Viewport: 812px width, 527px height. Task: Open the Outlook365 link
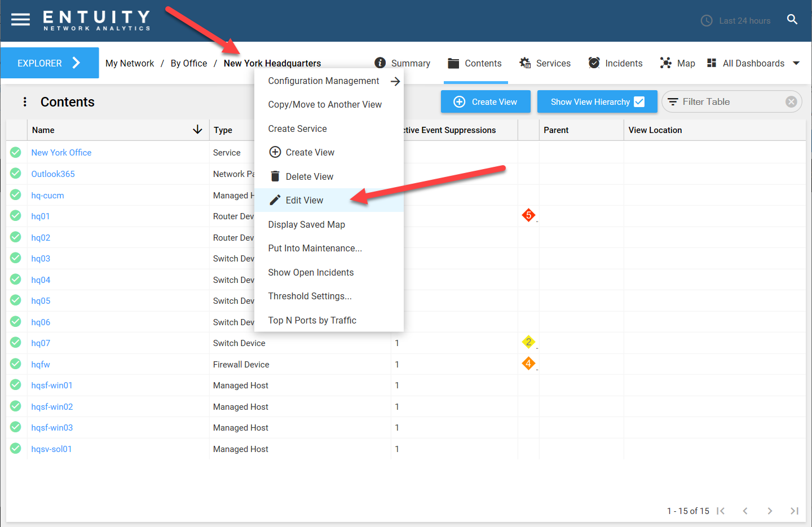pos(53,174)
